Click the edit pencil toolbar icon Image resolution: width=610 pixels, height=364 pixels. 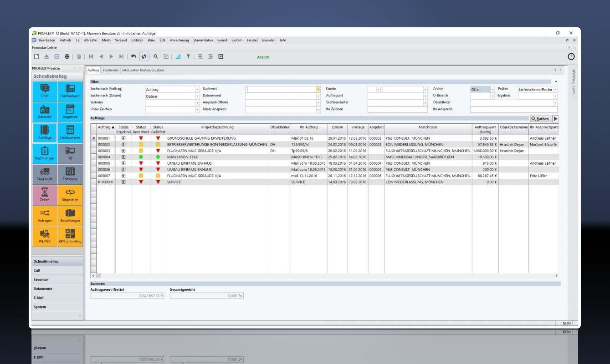[166, 56]
